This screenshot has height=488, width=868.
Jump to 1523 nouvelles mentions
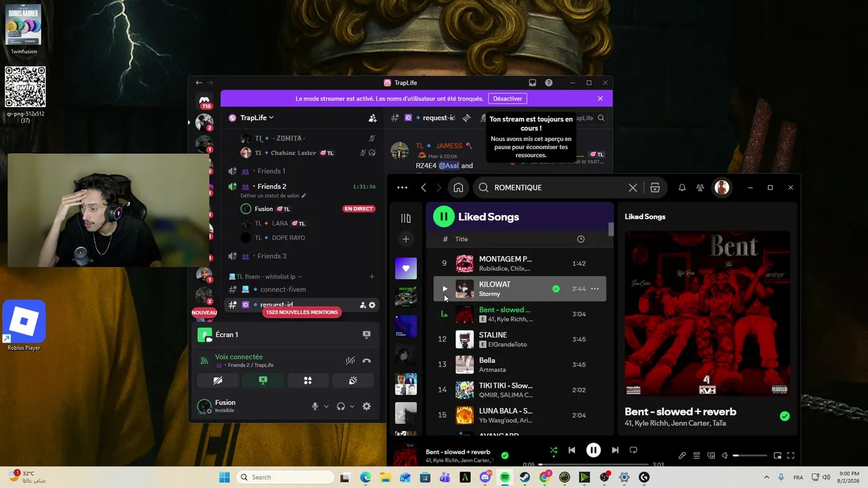(302, 312)
